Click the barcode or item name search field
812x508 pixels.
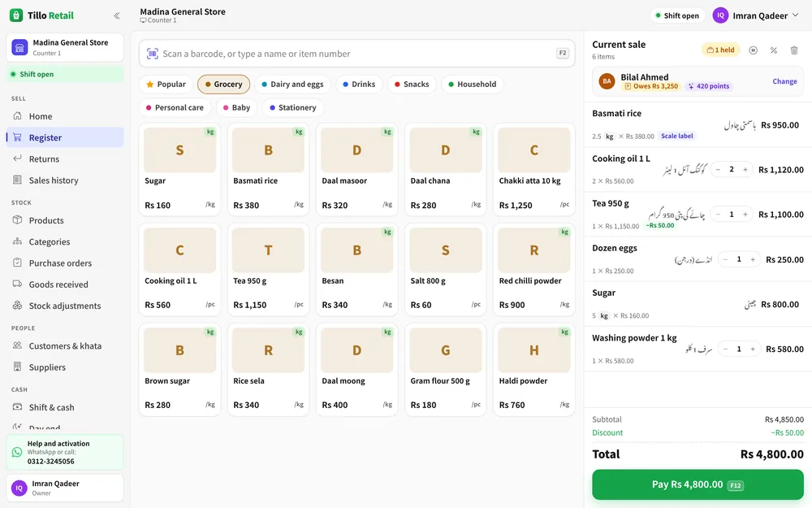pos(356,54)
